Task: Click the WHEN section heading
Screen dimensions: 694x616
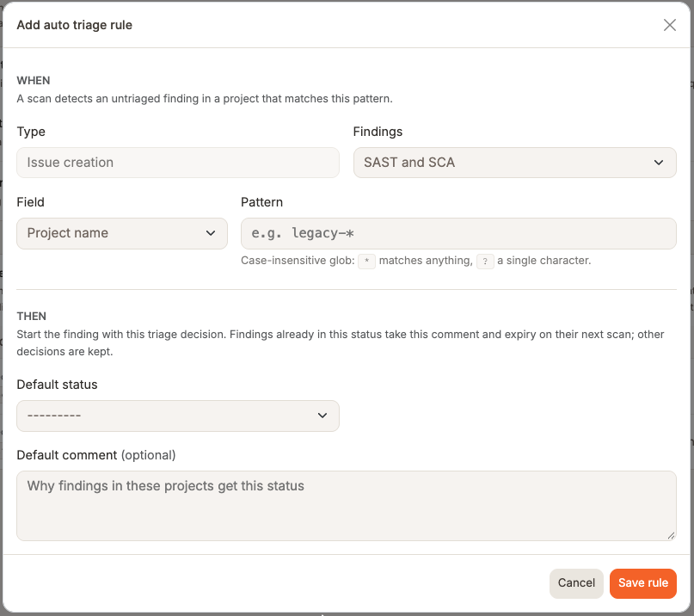Action: click(x=34, y=81)
